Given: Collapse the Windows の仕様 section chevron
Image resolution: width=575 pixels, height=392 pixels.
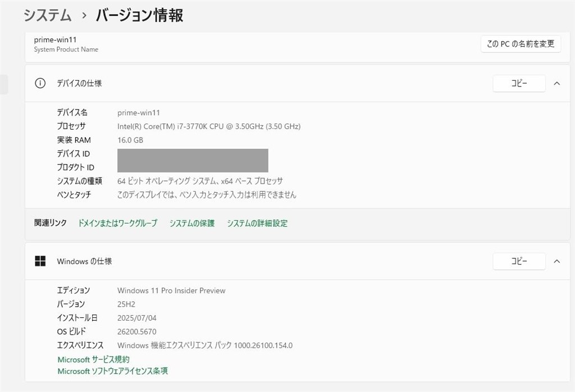Looking at the screenshot, I should [556, 261].
